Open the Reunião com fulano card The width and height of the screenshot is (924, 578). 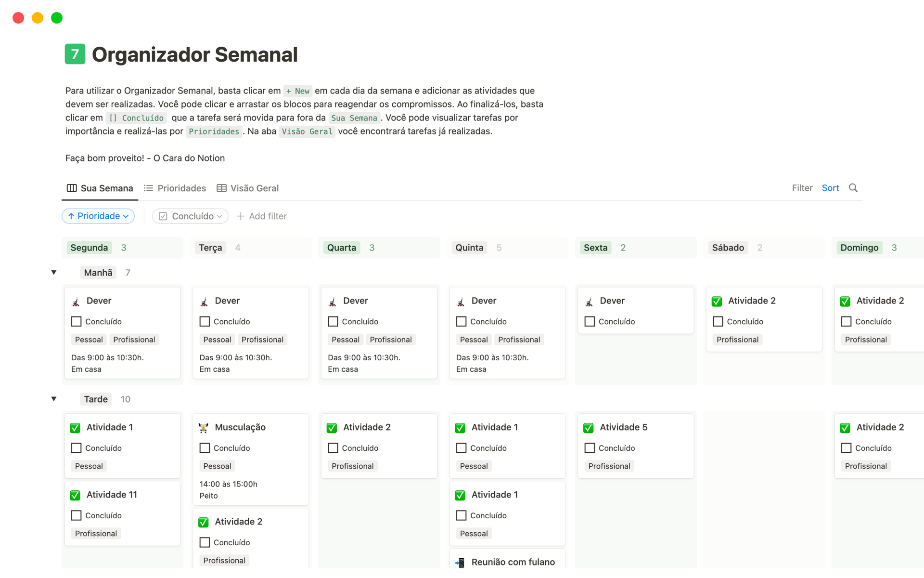[513, 562]
